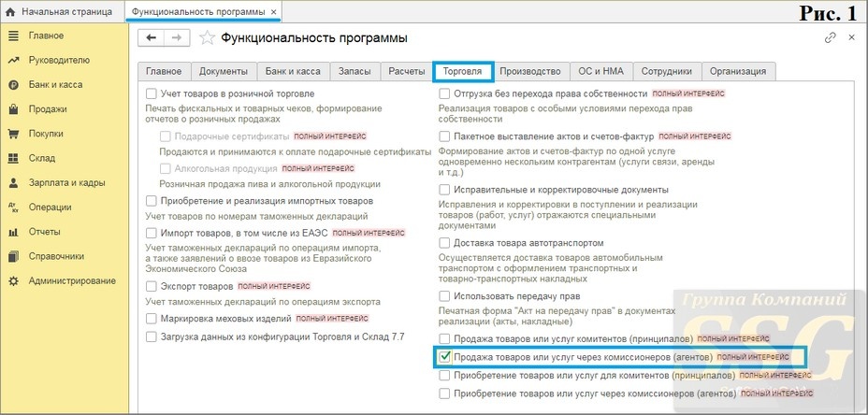
Task: Enable Учет товаров в розничной торговле
Action: [152, 94]
